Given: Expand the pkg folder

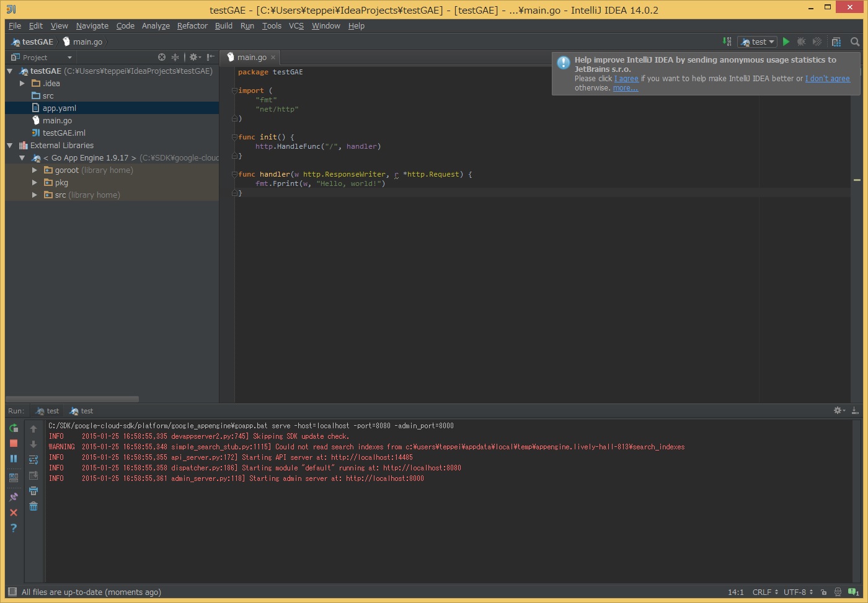Looking at the screenshot, I should point(35,182).
